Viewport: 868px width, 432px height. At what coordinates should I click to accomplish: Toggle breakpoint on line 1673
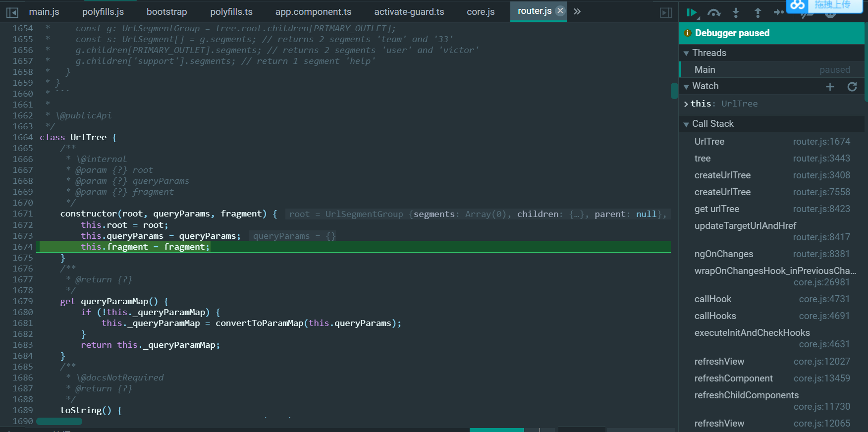pos(23,236)
